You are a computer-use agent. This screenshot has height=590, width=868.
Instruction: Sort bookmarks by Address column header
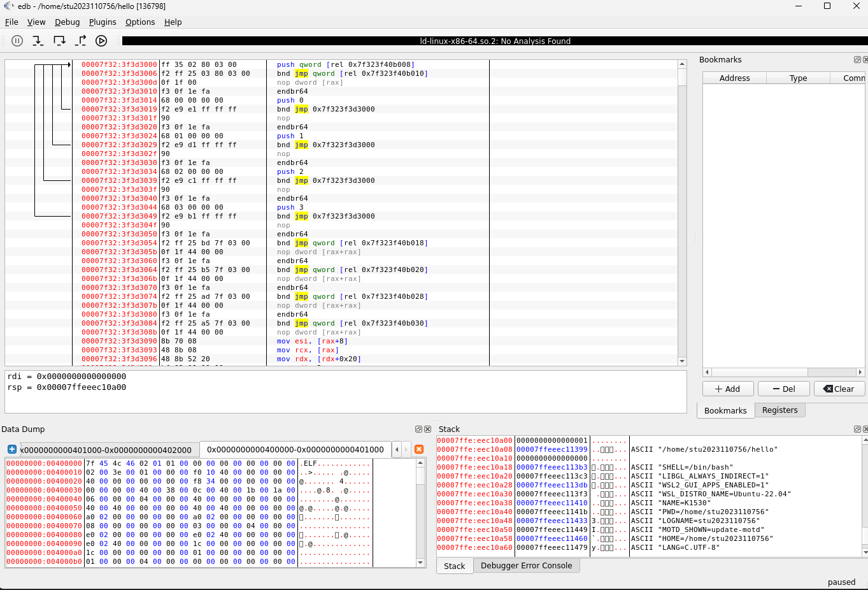pos(735,78)
